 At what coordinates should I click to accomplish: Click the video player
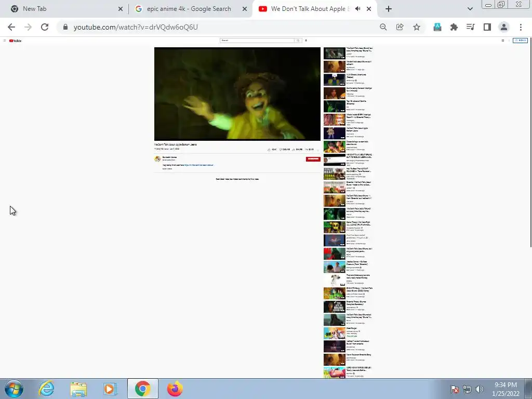237,94
